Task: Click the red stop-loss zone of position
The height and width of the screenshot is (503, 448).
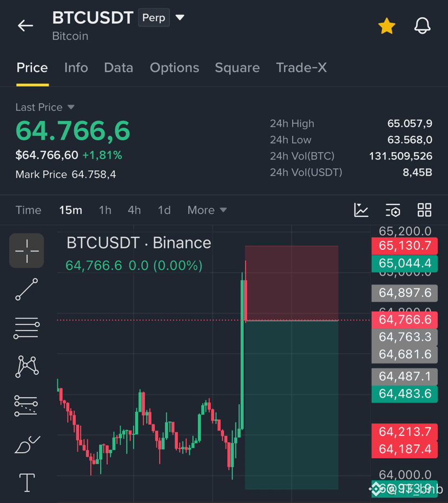Action: [x=292, y=283]
